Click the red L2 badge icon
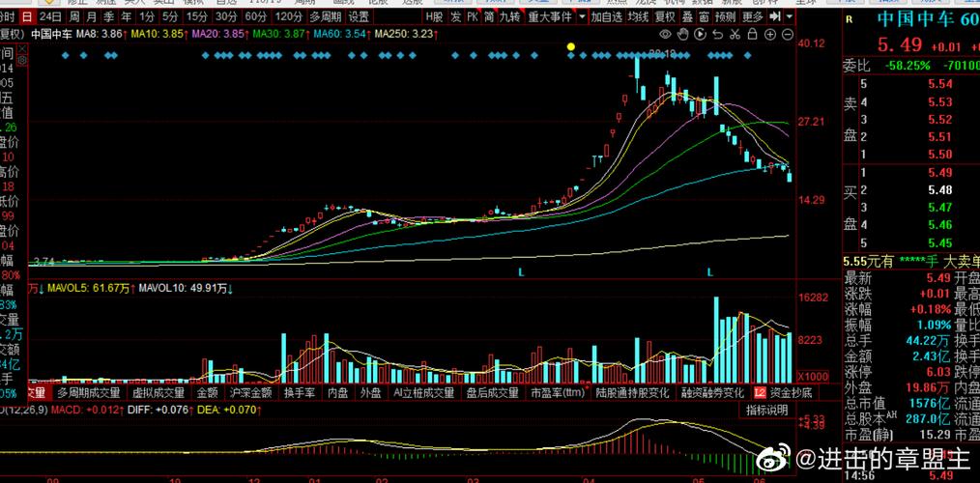980x483 pixels. 760,393
